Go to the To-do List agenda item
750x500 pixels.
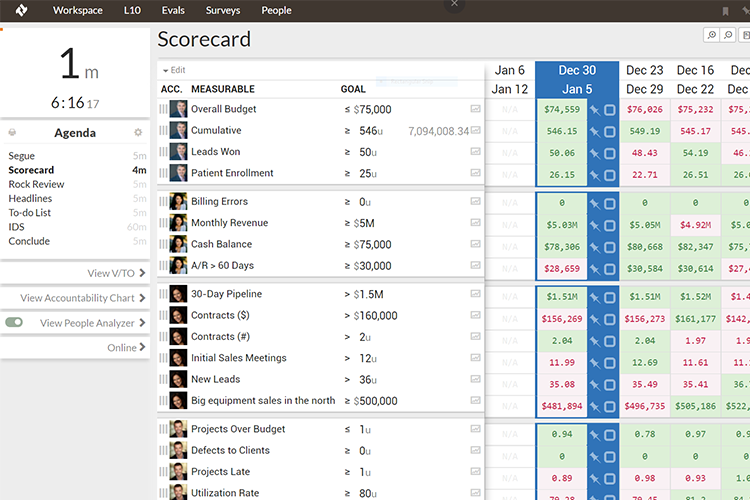[x=30, y=212]
